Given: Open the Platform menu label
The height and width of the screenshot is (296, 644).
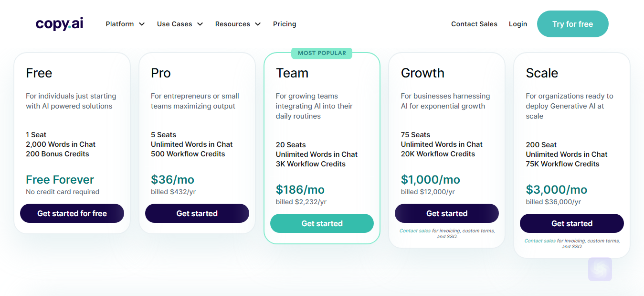Looking at the screenshot, I should 120,24.
